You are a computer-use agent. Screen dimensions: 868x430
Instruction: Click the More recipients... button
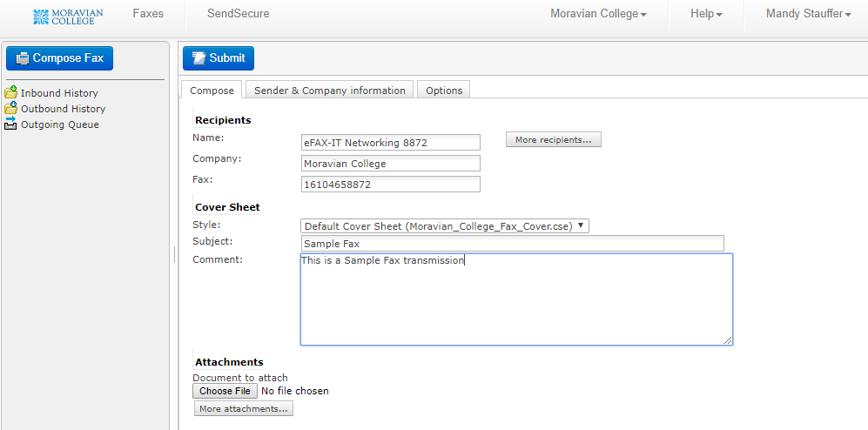(x=554, y=139)
